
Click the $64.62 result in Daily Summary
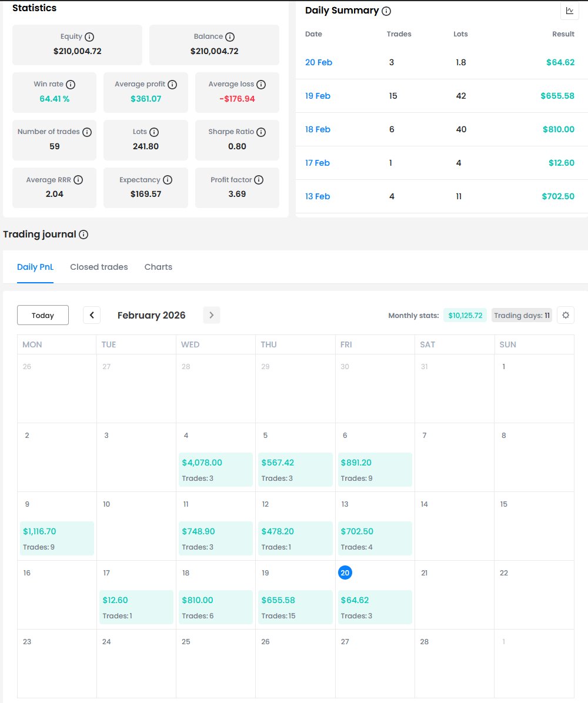pos(560,62)
